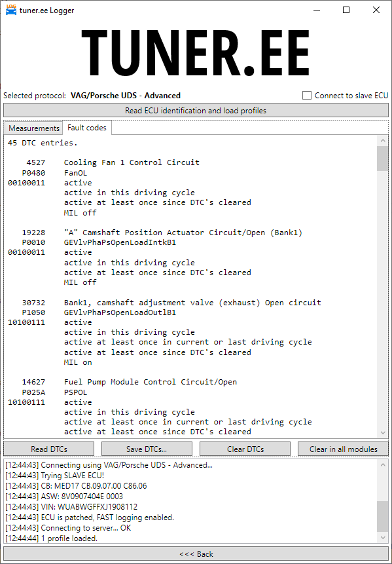
Task: Enable Connect to slave ECU checkbox
Action: coord(306,96)
